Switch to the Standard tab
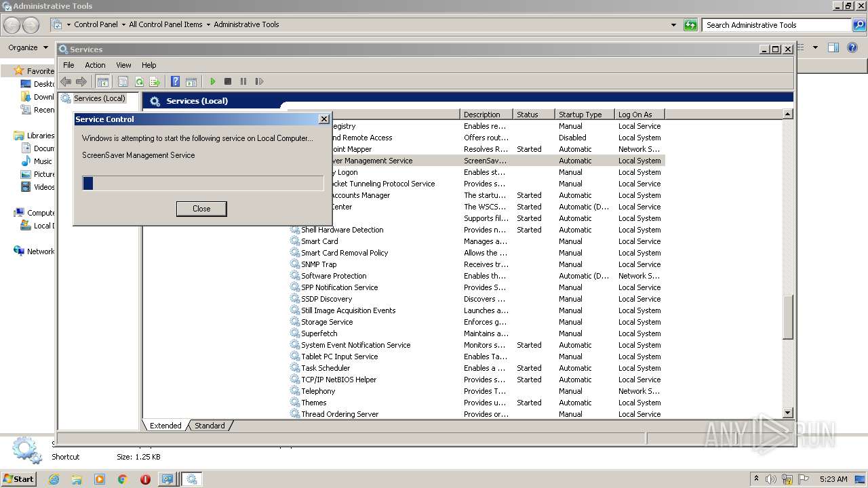 [210, 426]
